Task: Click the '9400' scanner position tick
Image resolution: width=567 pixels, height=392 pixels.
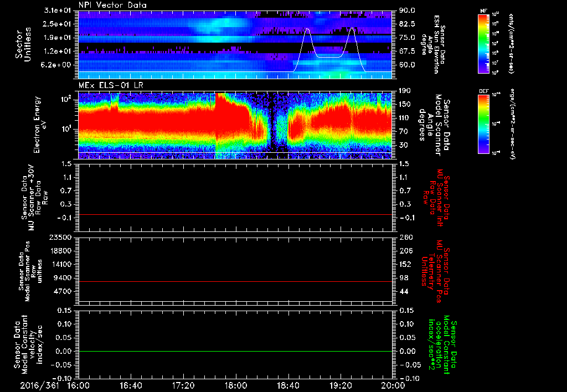Action: 63,278
